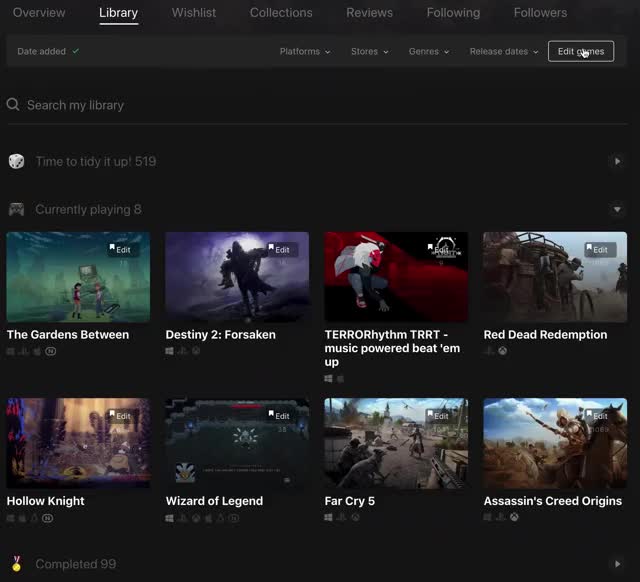
Task: Expand the Completed 99 section
Action: tap(617, 564)
